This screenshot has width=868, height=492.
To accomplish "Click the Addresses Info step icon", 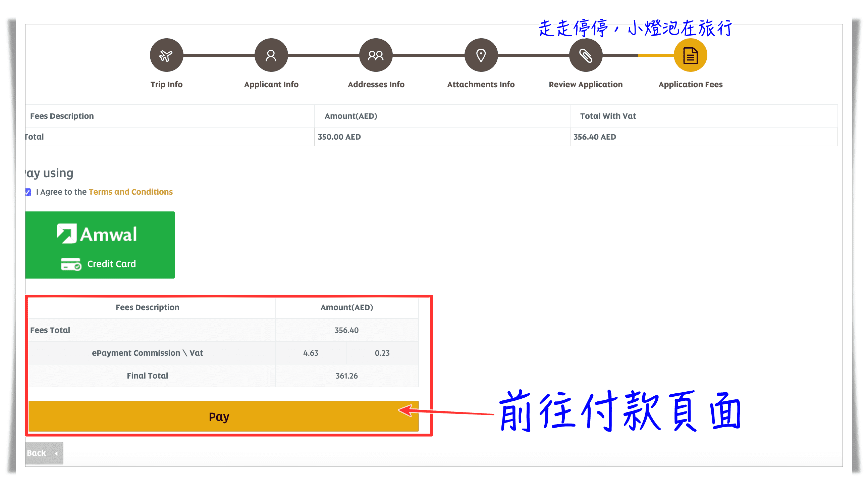I will (376, 55).
